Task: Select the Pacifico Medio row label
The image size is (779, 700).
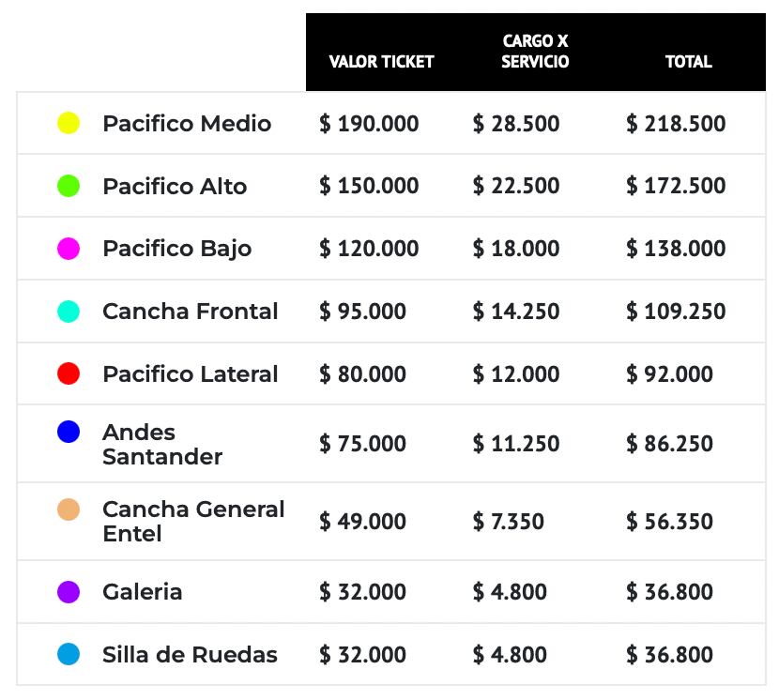Action: pyautogui.click(x=187, y=124)
